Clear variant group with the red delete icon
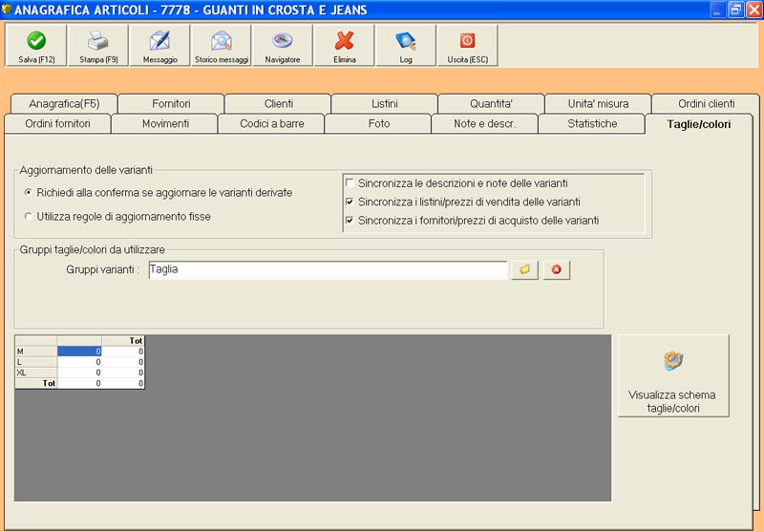This screenshot has width=764, height=532. (x=556, y=270)
